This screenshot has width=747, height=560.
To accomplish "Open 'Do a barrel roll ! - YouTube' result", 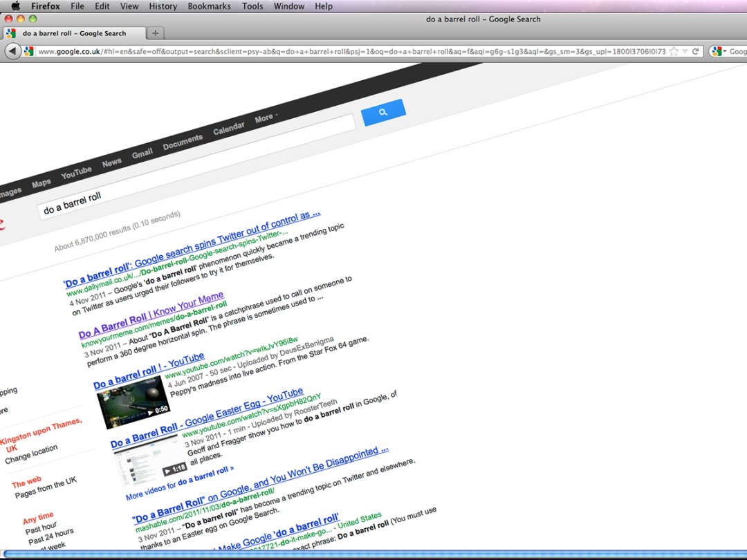I will coord(149,371).
